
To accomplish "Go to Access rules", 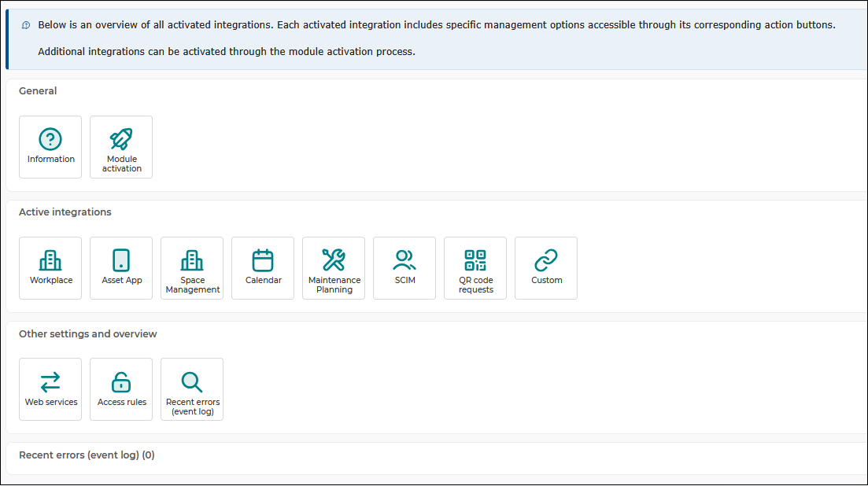I will (x=121, y=389).
